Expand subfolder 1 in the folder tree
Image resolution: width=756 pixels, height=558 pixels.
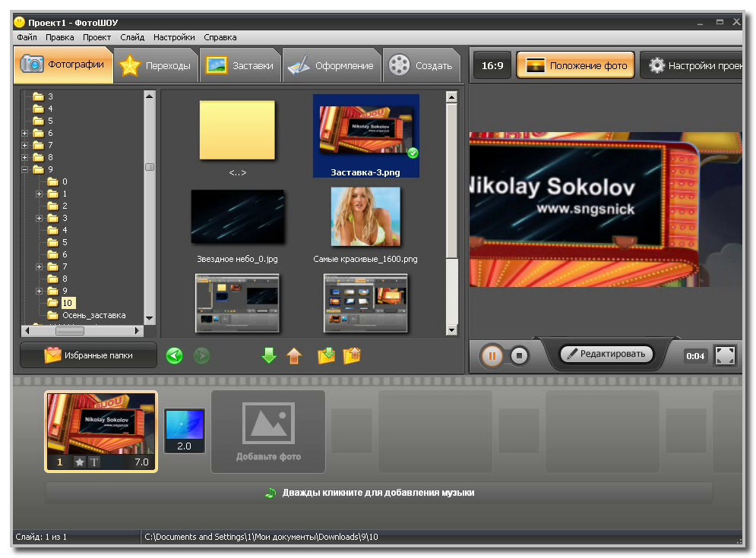click(40, 194)
